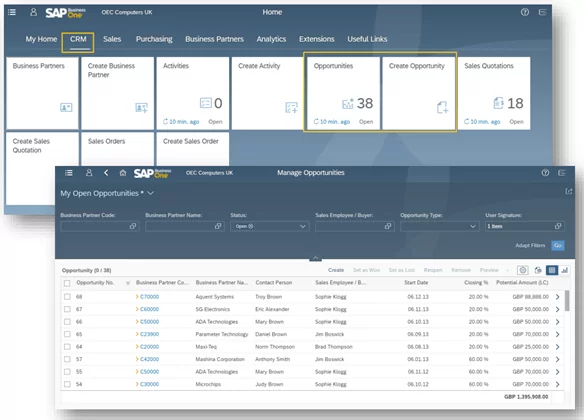Screen dimensions: 584x420
Task: Click the Sales Employee / Buyer input field
Action: [x=354, y=226]
